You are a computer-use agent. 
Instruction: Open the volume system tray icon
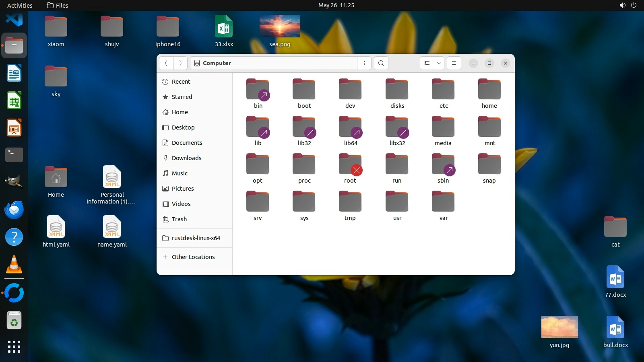coord(622,5)
